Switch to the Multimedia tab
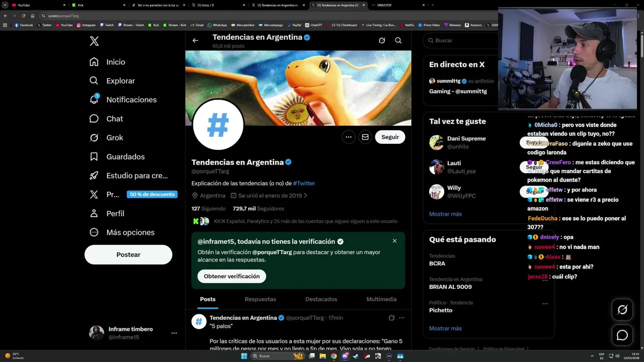This screenshot has height=362, width=644. pyautogui.click(x=381, y=299)
